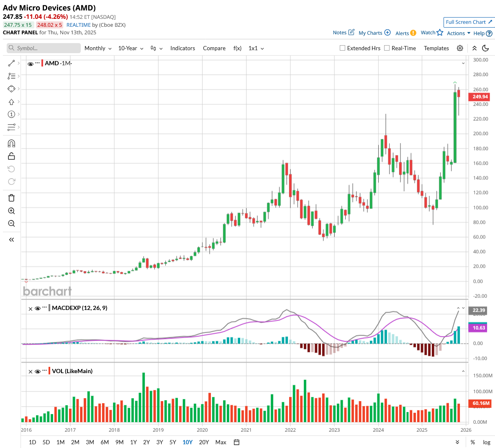Open the Monthly frequency dropdown

(x=98, y=48)
